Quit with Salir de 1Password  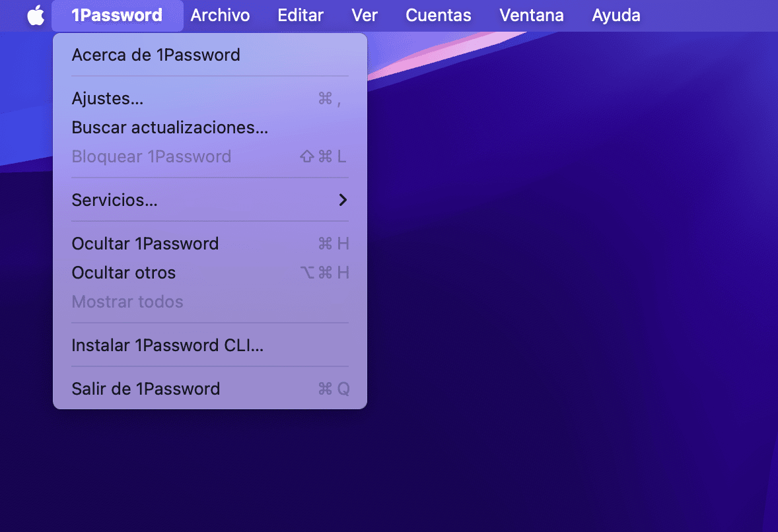pyautogui.click(x=210, y=389)
